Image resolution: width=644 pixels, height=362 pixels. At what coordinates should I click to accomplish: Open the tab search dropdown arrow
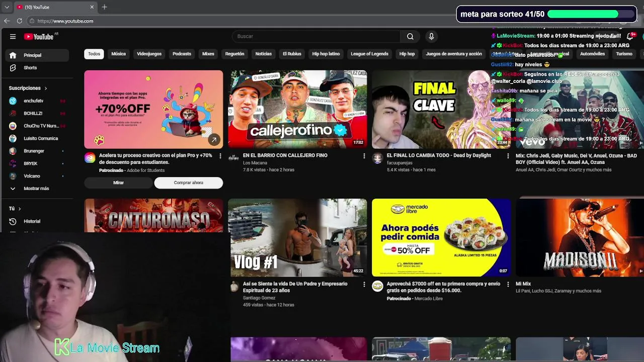tap(7, 7)
